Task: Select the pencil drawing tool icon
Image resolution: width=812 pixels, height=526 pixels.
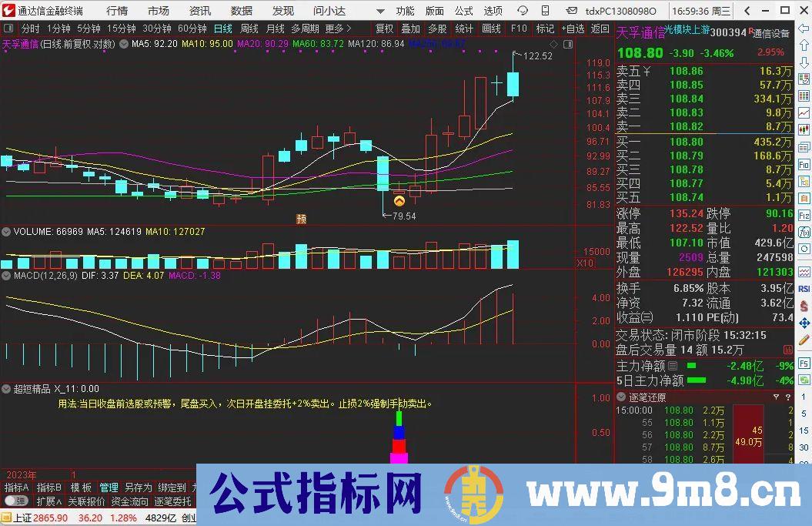Action: coord(804,340)
